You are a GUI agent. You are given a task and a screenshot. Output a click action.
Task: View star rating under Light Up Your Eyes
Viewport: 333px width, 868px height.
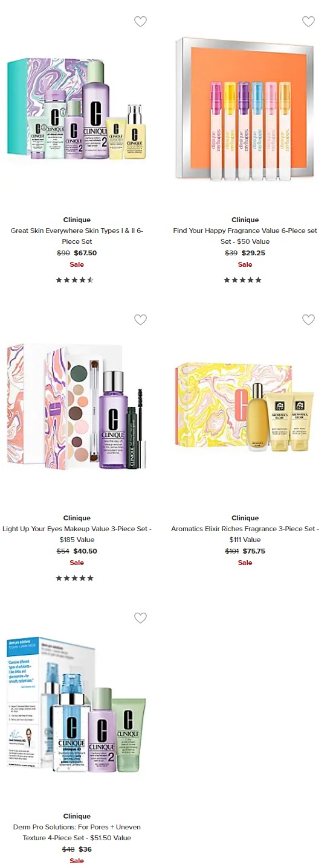point(75,578)
